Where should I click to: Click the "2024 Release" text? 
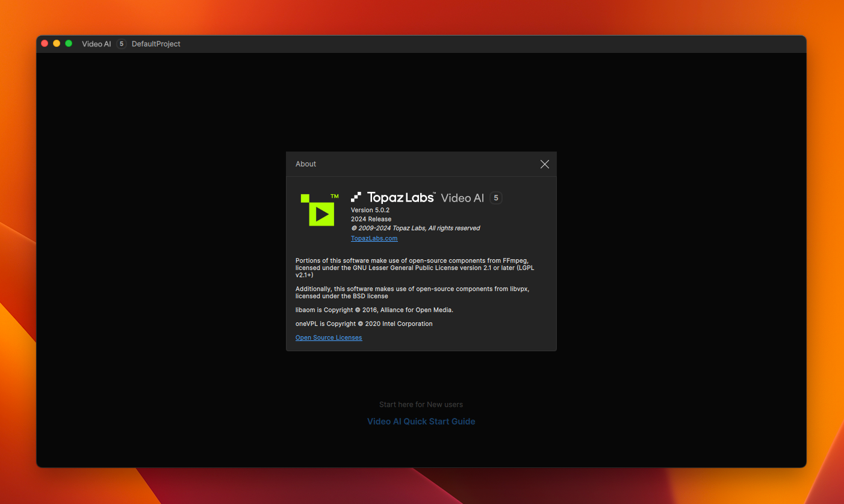[x=371, y=219]
